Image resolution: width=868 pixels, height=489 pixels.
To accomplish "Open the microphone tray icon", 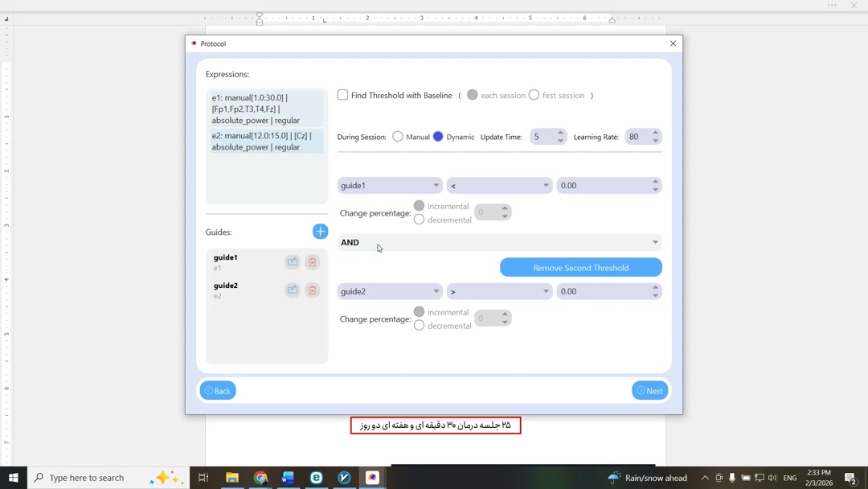I will click(x=732, y=478).
